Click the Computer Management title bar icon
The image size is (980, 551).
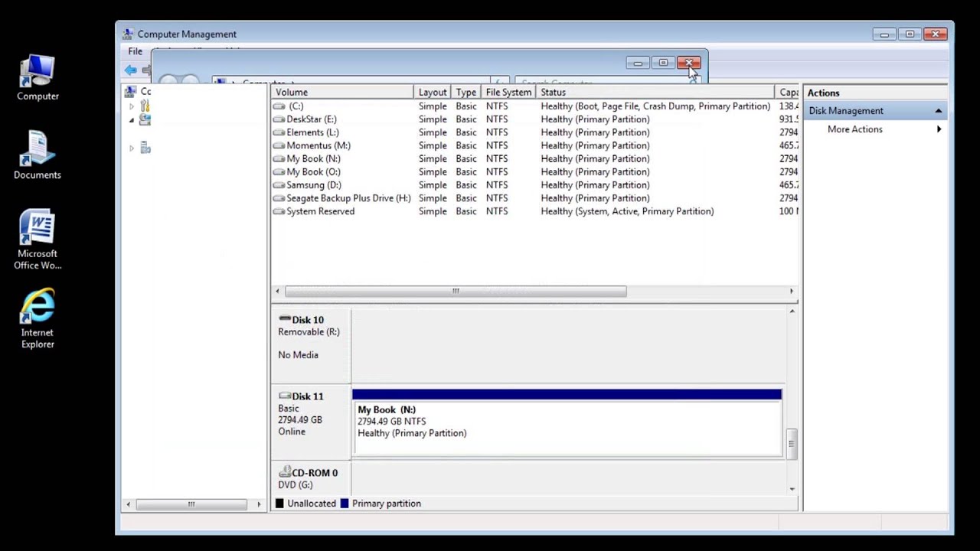(x=129, y=34)
